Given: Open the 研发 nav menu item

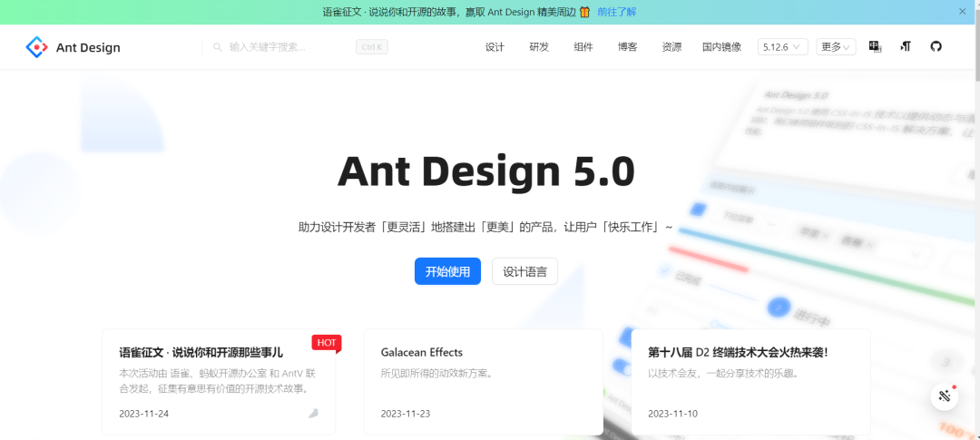Looking at the screenshot, I should tap(539, 47).
